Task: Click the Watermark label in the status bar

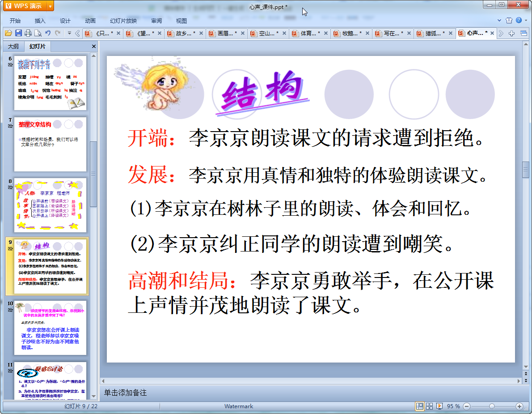Action: click(x=239, y=406)
